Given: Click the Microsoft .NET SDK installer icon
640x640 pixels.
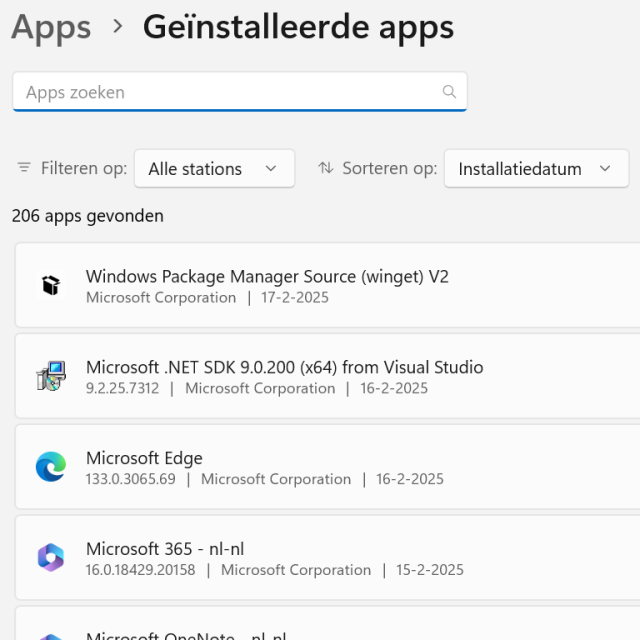Looking at the screenshot, I should click(51, 376).
